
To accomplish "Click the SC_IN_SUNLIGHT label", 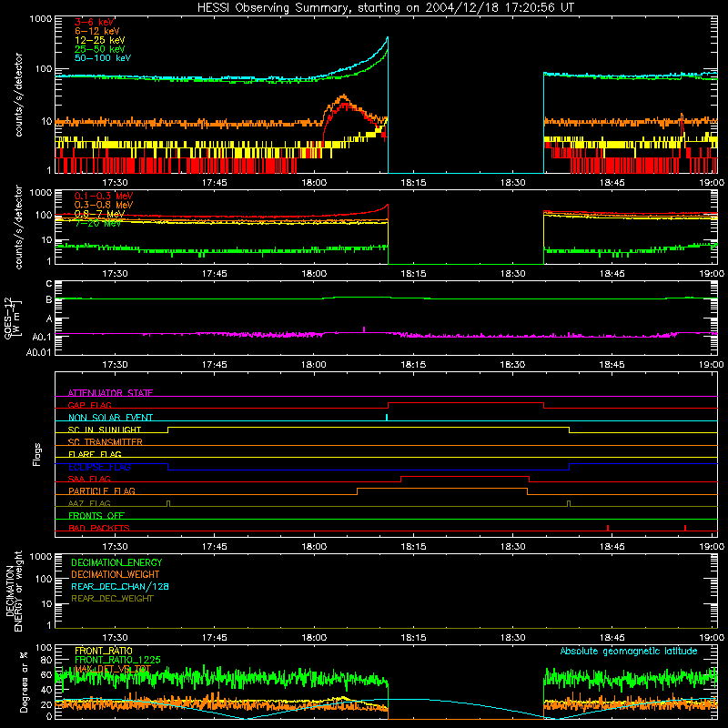I will (x=105, y=430).
